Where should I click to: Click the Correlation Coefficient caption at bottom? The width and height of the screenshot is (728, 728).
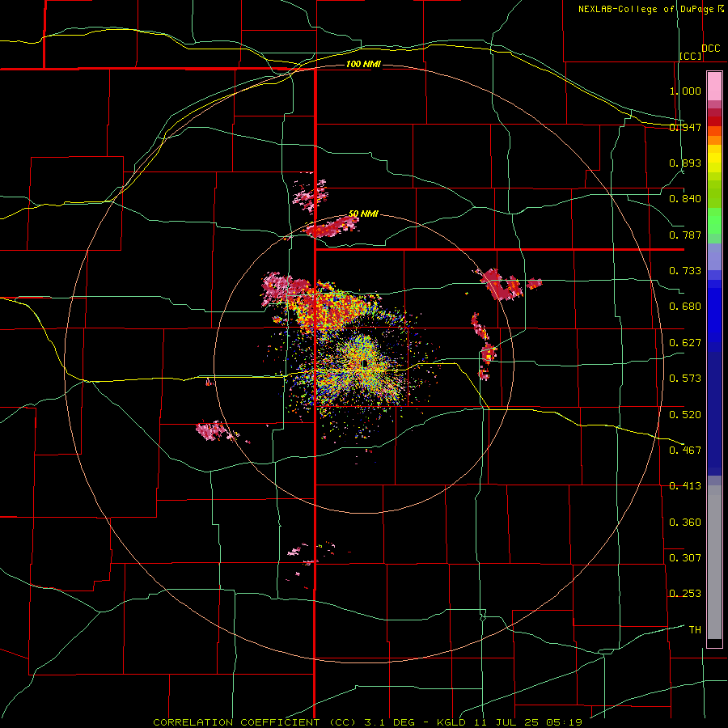point(368,722)
